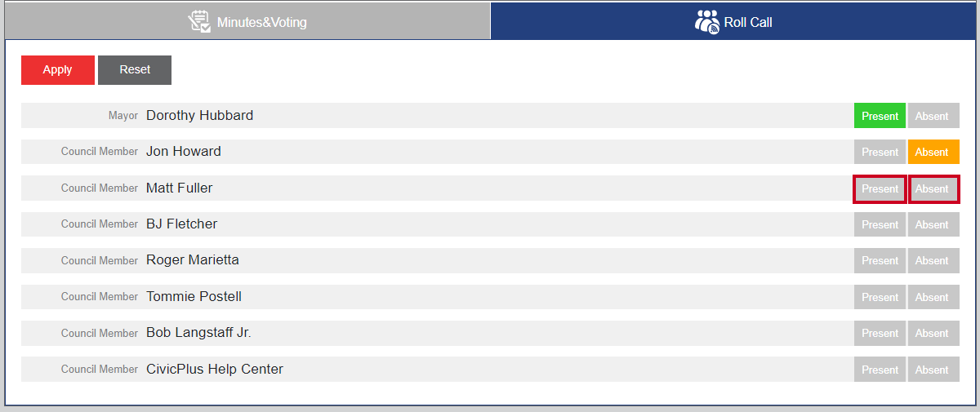
Task: Mark Dorothy Hubbard as Absent
Action: tap(933, 116)
